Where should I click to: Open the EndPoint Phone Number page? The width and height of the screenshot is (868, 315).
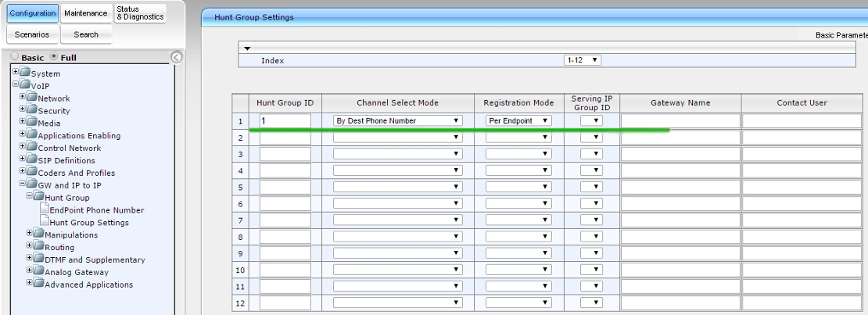coord(96,209)
